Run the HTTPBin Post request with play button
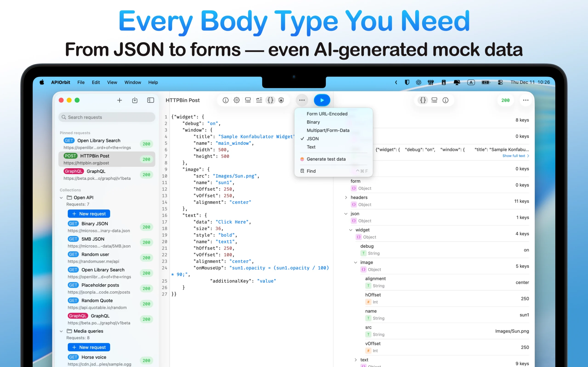 [322, 100]
